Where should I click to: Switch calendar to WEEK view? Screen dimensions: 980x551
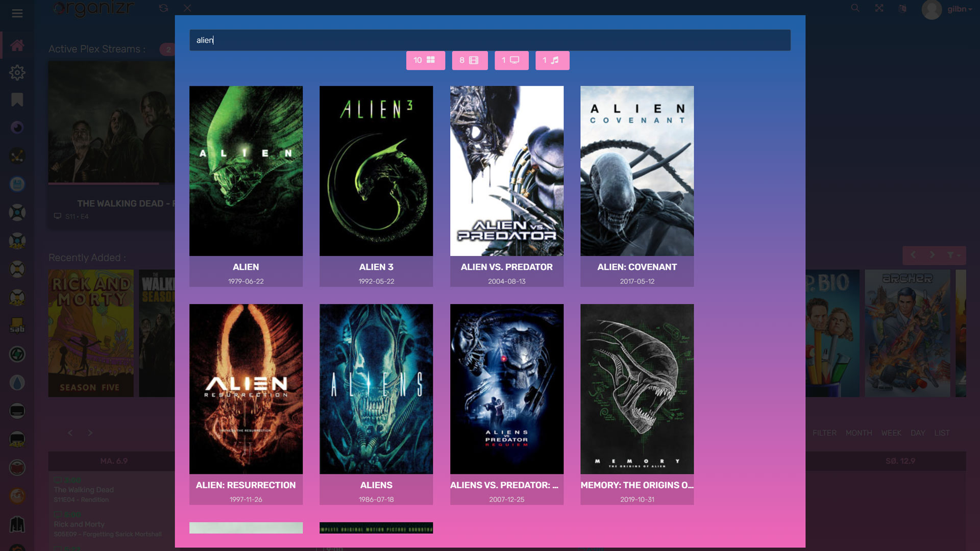891,433
